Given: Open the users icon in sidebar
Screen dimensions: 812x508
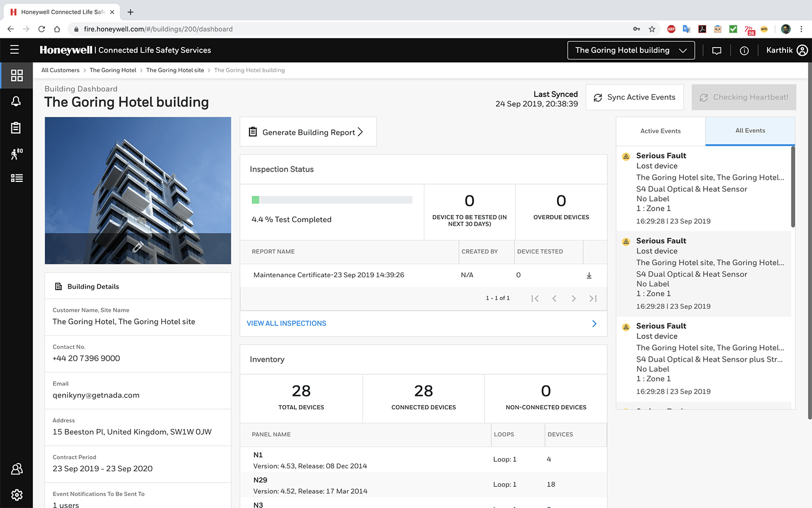Looking at the screenshot, I should click(x=17, y=469).
